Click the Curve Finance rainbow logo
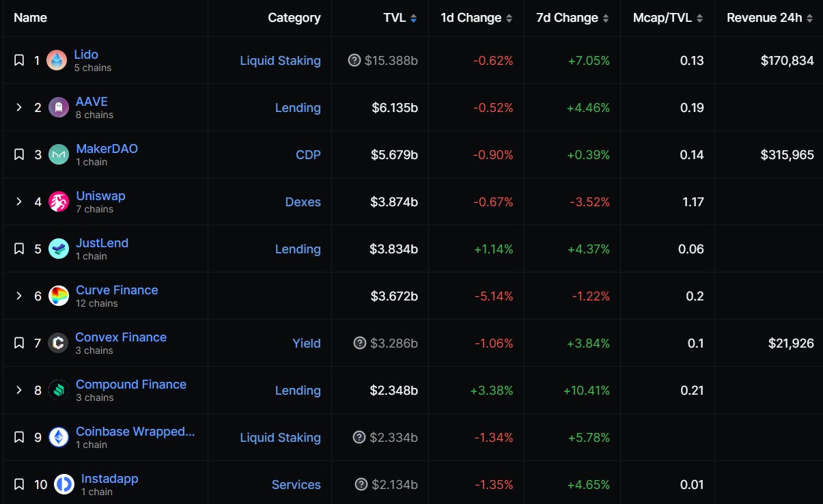 click(x=59, y=296)
